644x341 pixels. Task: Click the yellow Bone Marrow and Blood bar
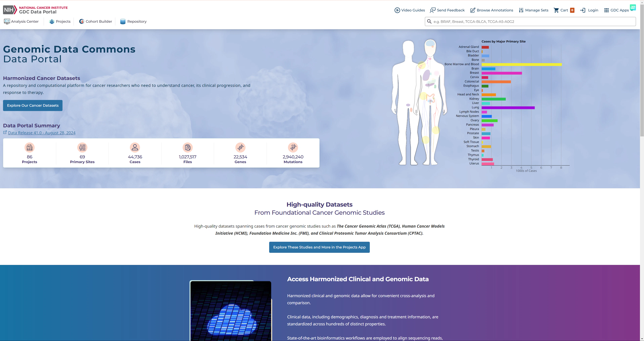522,65
